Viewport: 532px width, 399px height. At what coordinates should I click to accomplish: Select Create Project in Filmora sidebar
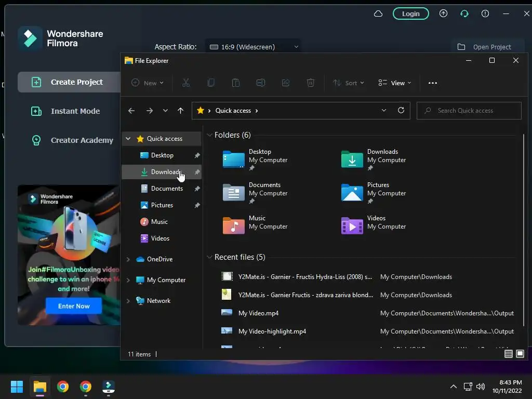(x=69, y=82)
